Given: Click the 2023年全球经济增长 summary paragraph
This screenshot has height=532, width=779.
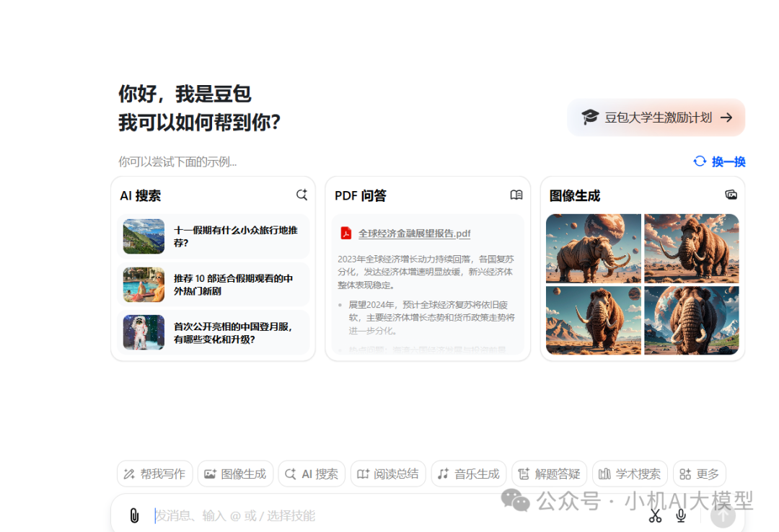Looking at the screenshot, I should 426,272.
